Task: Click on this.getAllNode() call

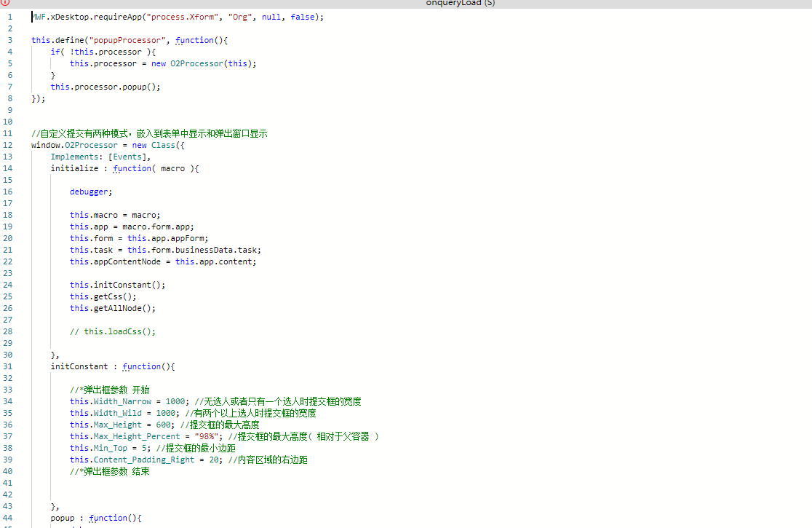Action: 112,308
